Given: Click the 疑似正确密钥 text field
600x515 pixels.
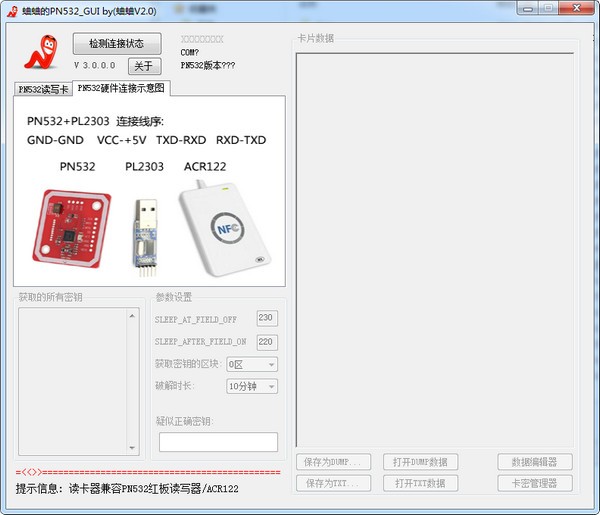Looking at the screenshot, I should click(218, 442).
